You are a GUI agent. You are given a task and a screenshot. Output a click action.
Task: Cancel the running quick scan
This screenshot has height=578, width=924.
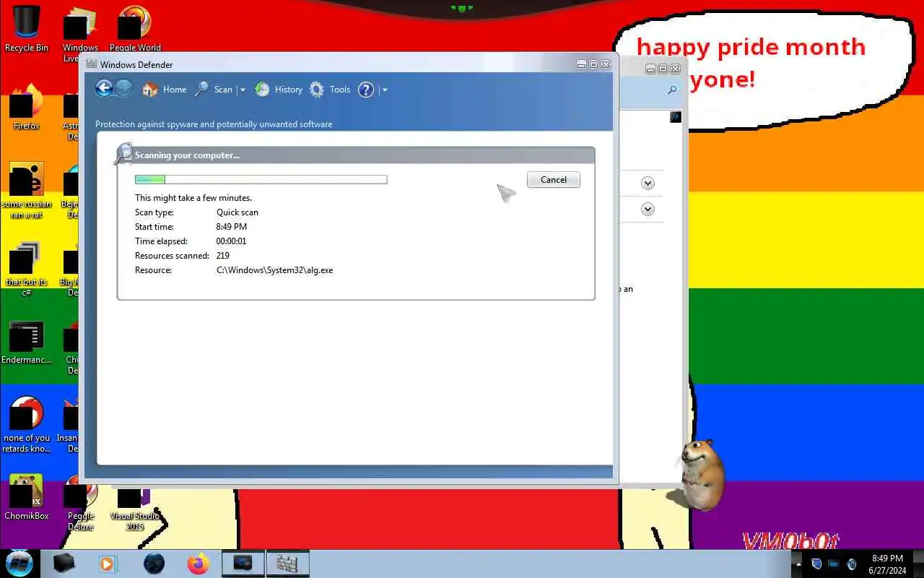pyautogui.click(x=554, y=180)
